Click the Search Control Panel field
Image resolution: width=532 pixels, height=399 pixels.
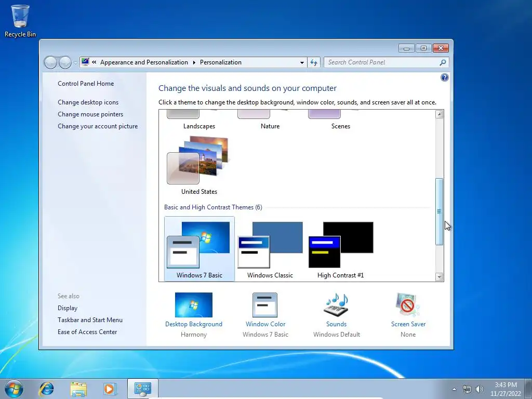pyautogui.click(x=387, y=62)
